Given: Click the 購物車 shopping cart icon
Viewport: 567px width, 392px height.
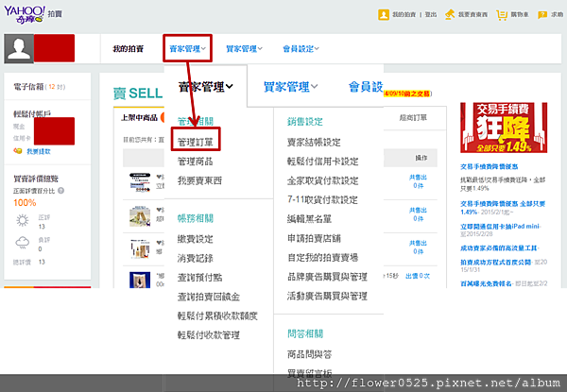Looking at the screenshot, I should point(502,15).
